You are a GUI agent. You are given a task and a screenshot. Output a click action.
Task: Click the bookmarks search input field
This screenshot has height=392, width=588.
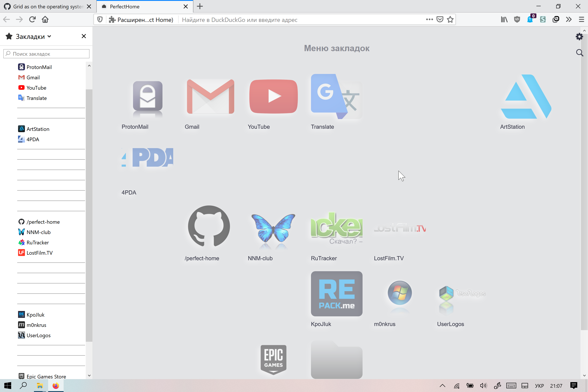[47, 53]
